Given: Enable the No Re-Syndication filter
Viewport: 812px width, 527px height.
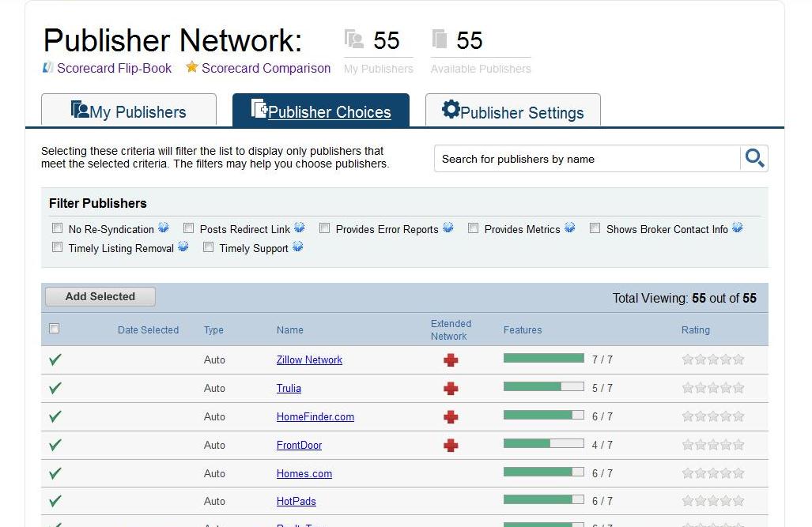Looking at the screenshot, I should [x=58, y=228].
